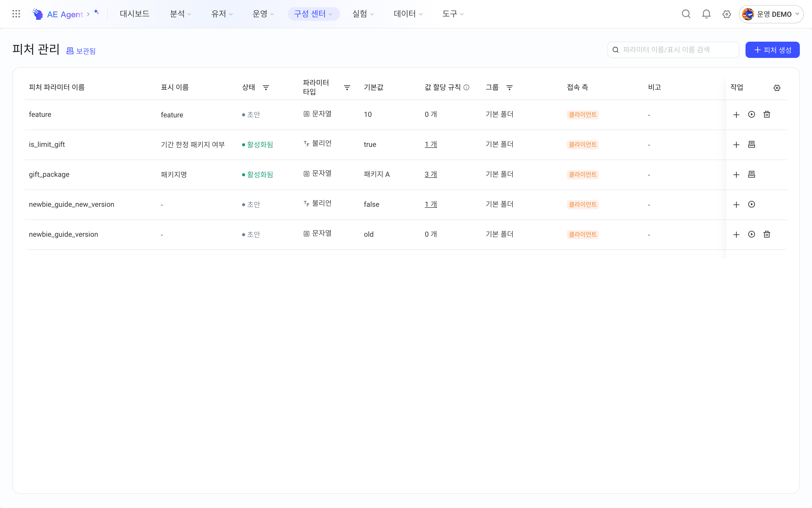This screenshot has width=812, height=508.
Task: Add rule to gift_package row
Action: click(x=736, y=174)
